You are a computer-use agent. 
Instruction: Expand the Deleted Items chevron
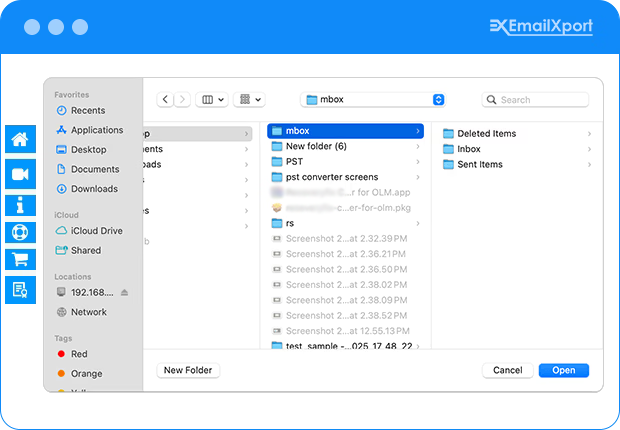tap(590, 134)
